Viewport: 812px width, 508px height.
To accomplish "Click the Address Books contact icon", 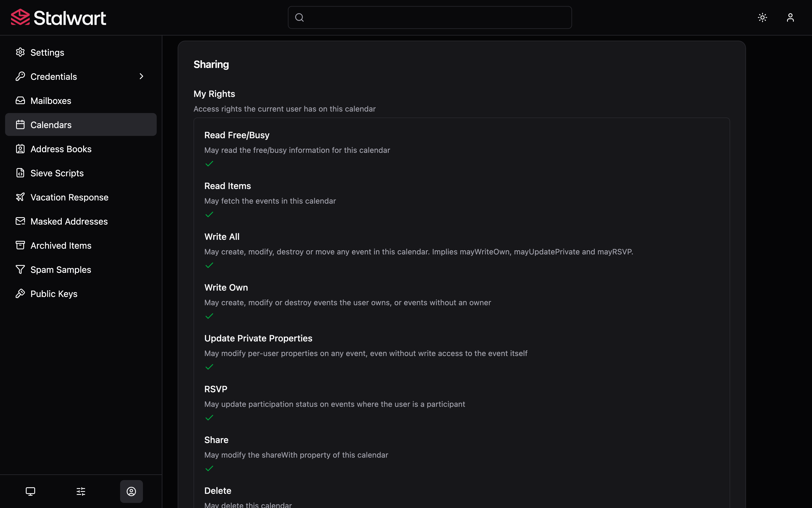I will [x=20, y=149].
